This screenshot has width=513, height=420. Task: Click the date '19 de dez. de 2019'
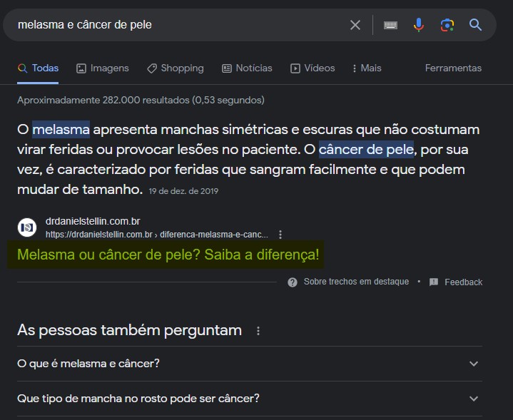point(183,191)
